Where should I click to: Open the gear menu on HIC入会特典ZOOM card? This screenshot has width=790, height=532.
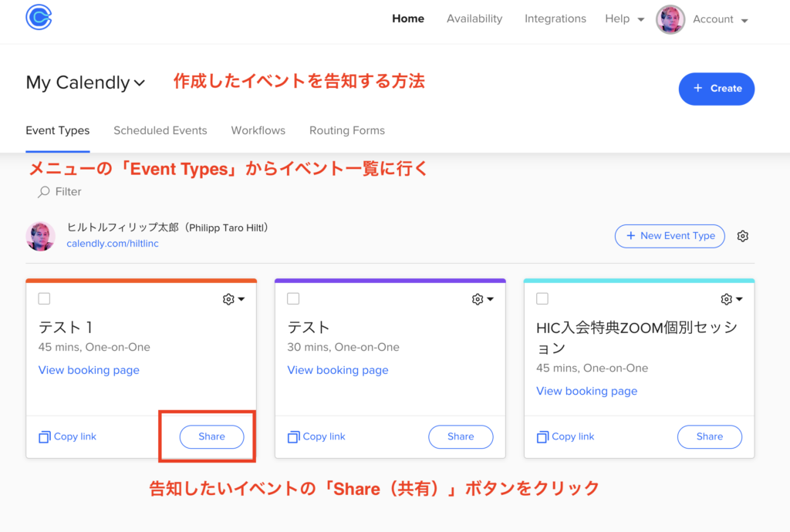731,299
